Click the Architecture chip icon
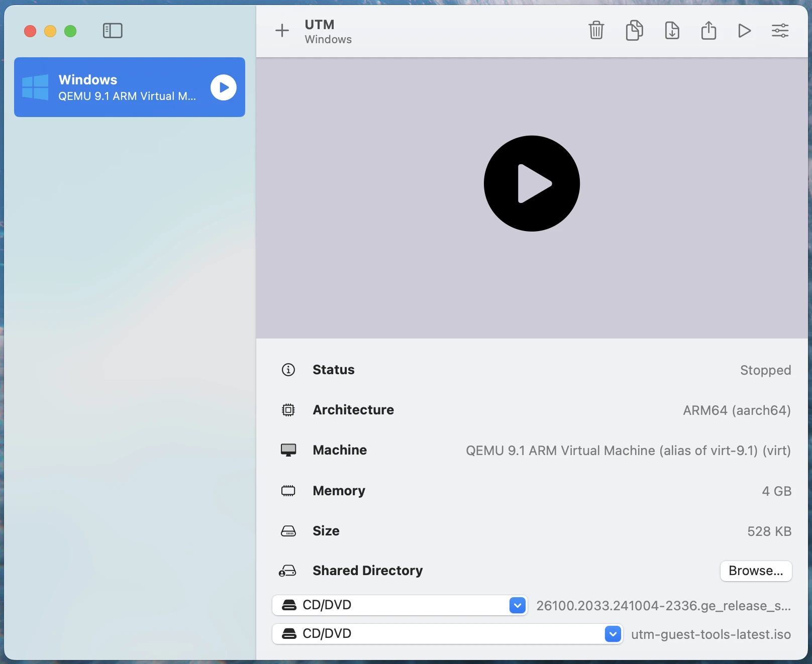The width and height of the screenshot is (812, 664). coord(288,410)
